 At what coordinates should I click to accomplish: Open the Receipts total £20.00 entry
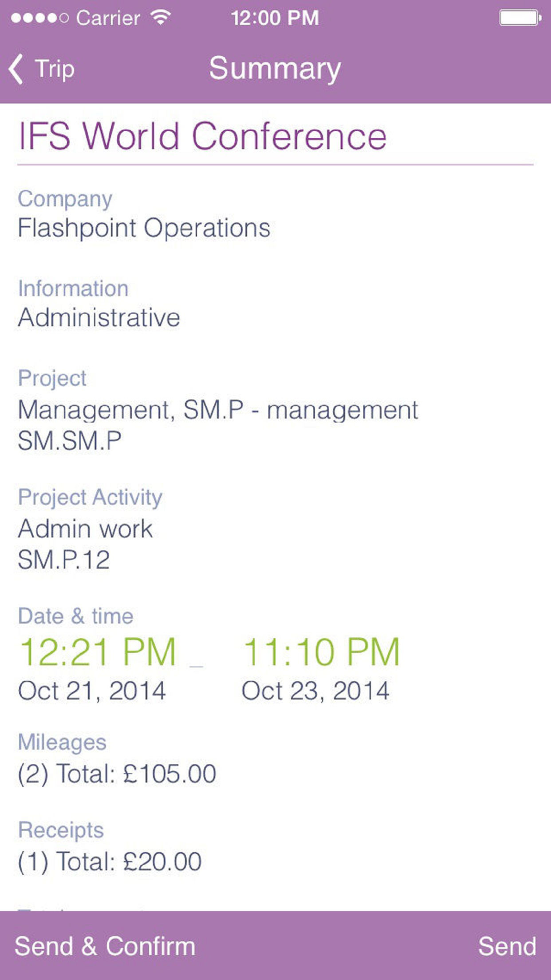pyautogui.click(x=110, y=861)
